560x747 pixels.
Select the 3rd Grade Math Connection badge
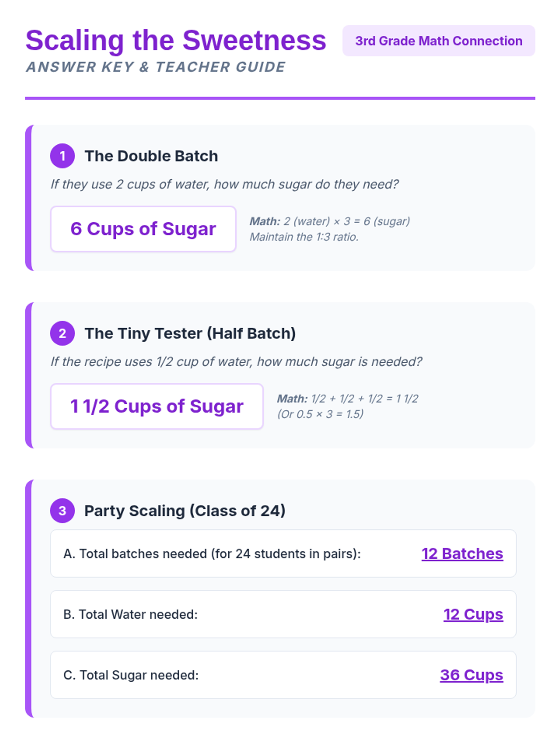439,41
